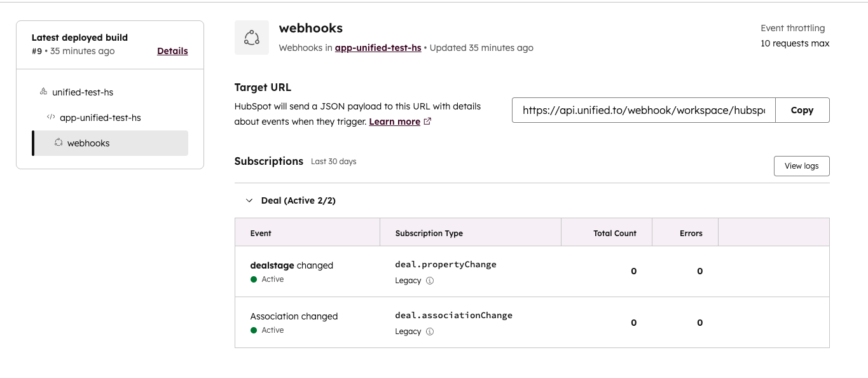Click info icon next to Legacy for deal.associationChange
868x378 pixels.
tap(430, 332)
